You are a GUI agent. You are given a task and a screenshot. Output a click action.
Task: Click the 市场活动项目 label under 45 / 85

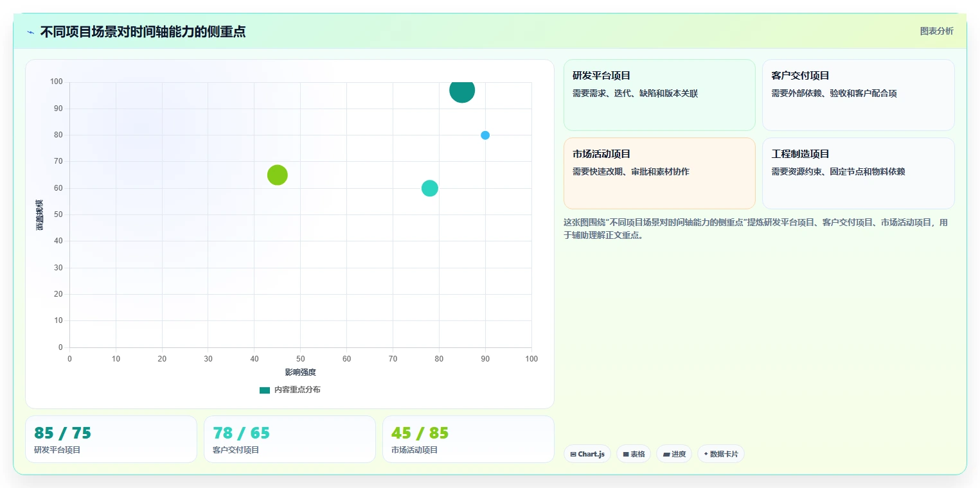tap(414, 450)
